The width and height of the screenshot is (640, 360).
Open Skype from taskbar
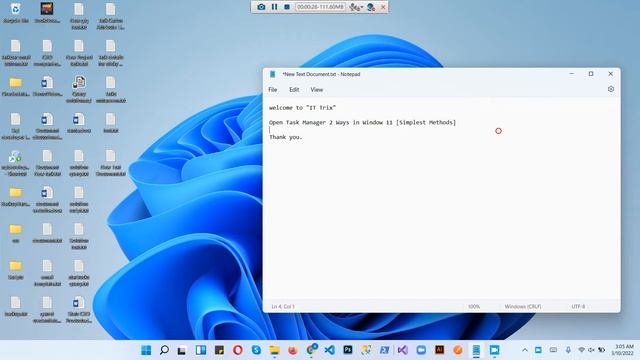256,350
